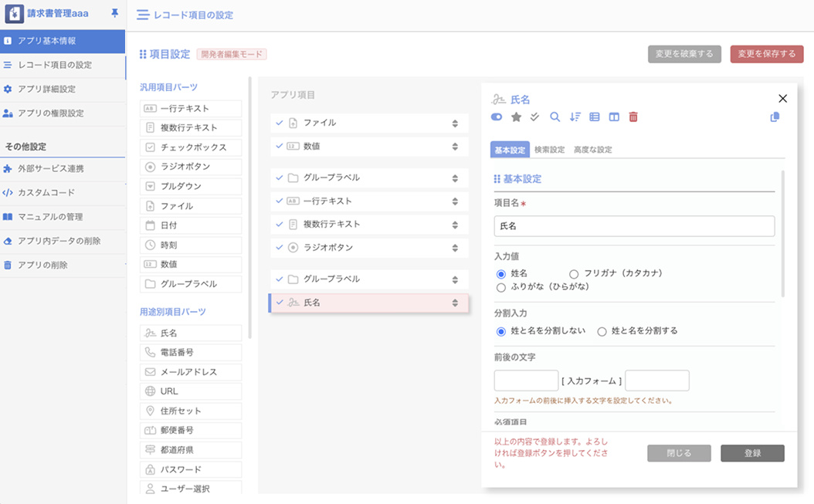The width and height of the screenshot is (814, 504).
Task: Add 一行テキスト part from 汎用項目パーツ
Action: click(191, 109)
